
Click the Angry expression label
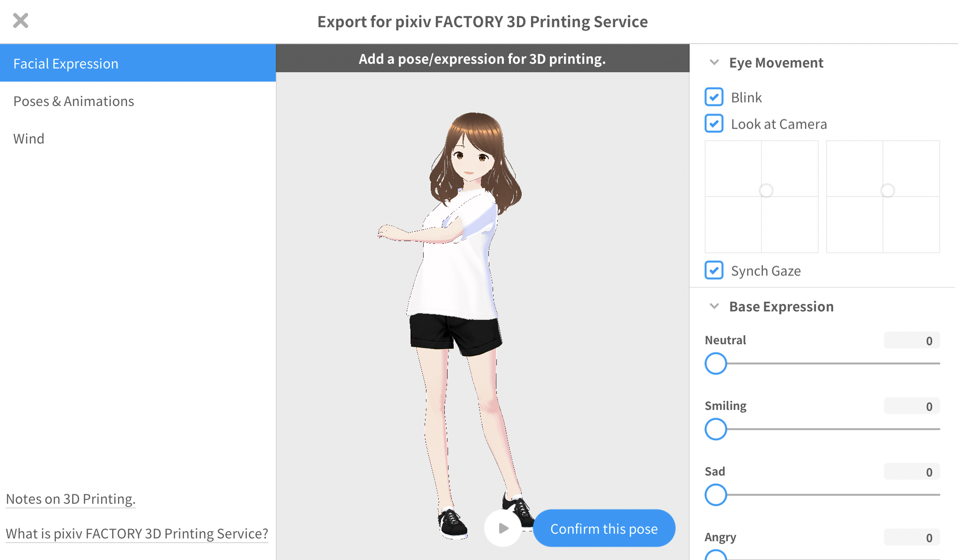pyautogui.click(x=720, y=537)
